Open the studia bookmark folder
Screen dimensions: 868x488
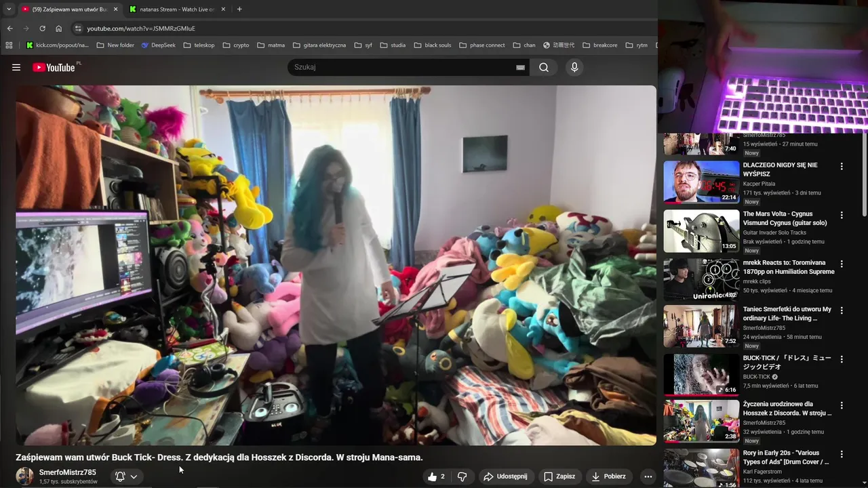click(x=393, y=45)
